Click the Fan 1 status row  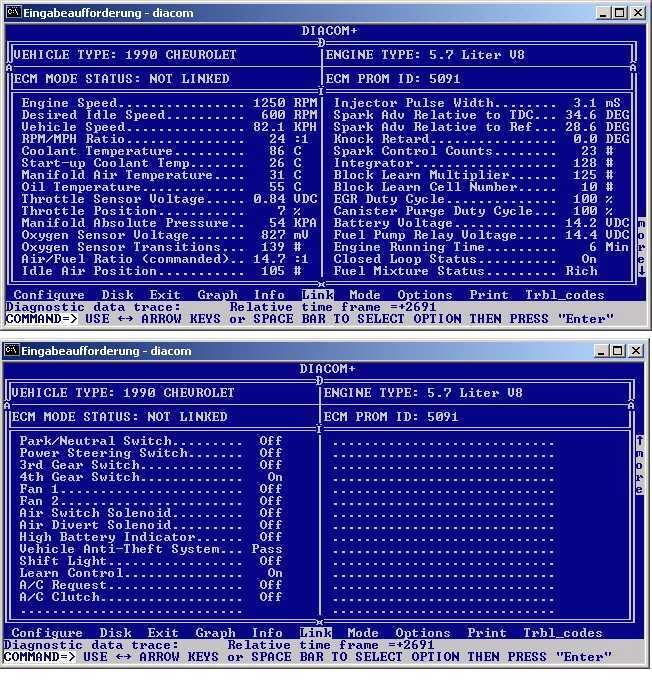151,489
